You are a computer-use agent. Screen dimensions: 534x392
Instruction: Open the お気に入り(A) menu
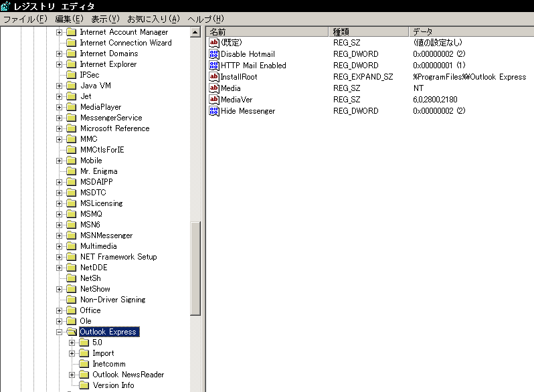point(153,19)
